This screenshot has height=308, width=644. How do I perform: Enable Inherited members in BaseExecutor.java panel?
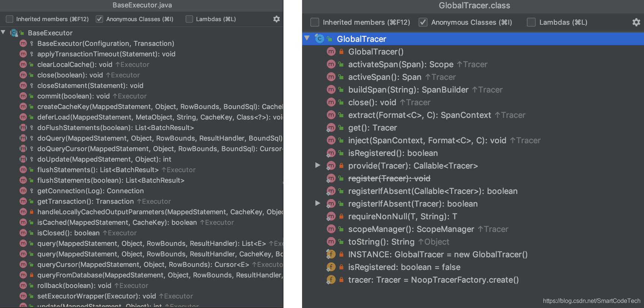pos(10,19)
